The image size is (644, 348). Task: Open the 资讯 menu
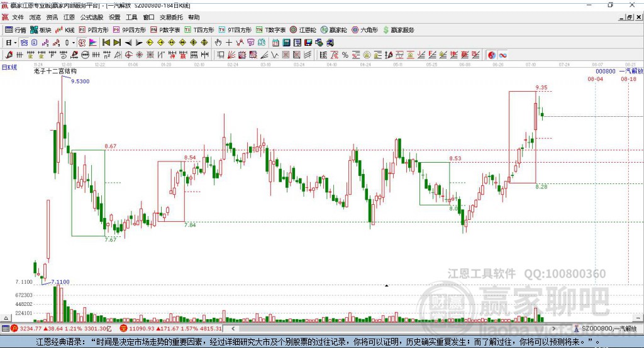pos(52,17)
